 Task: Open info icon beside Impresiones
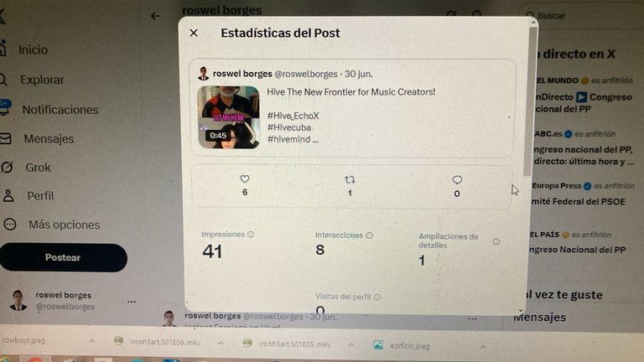(x=251, y=235)
